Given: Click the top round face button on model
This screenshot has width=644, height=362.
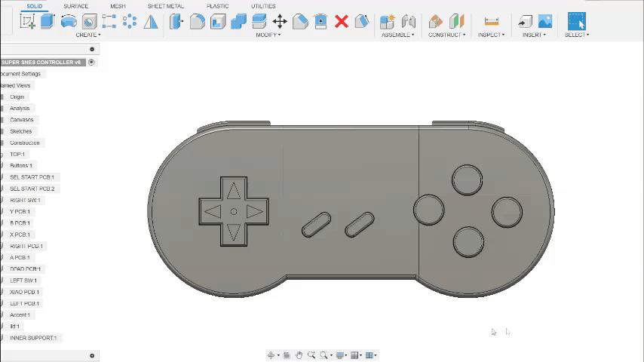Looking at the screenshot, I should [x=467, y=180].
